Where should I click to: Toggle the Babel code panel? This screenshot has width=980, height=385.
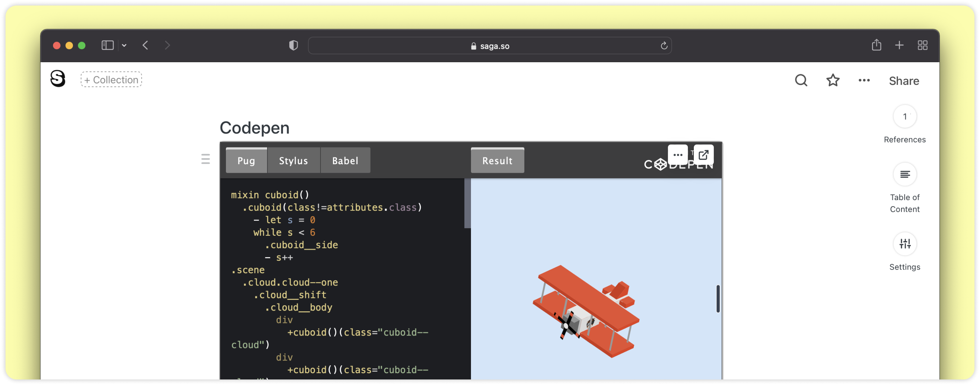(x=345, y=161)
